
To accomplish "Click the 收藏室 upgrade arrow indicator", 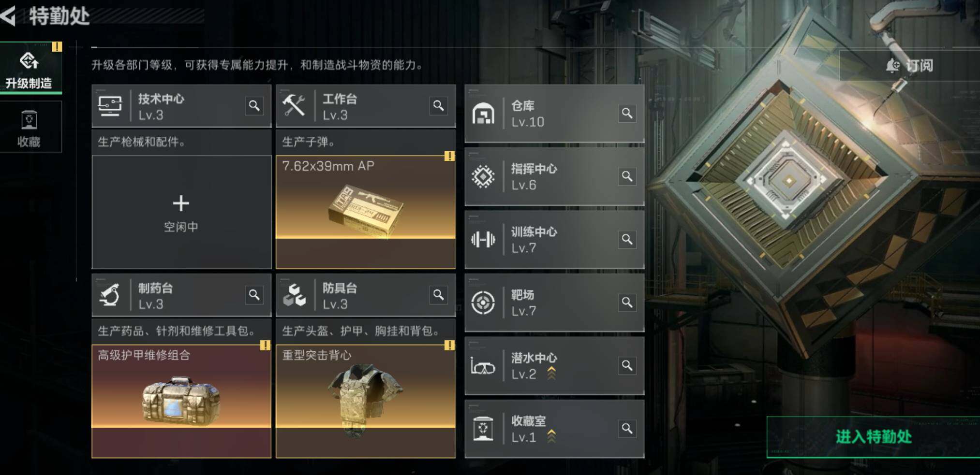I will pyautogui.click(x=551, y=436).
